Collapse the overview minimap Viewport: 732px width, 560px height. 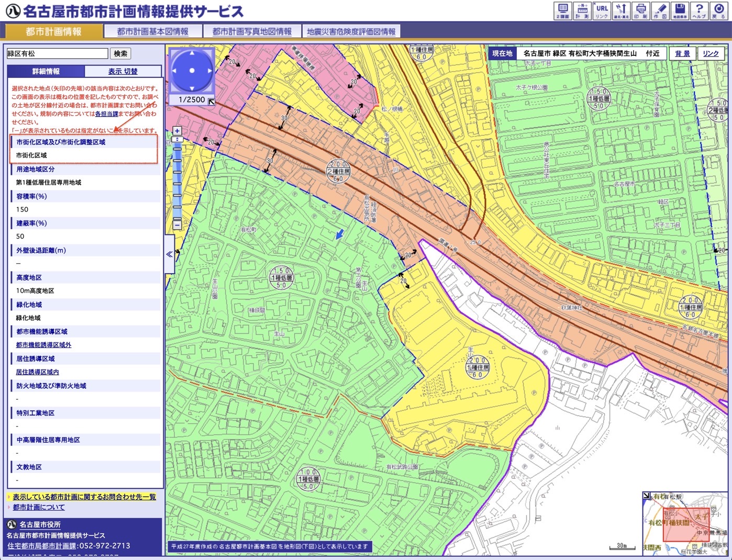pos(647,495)
